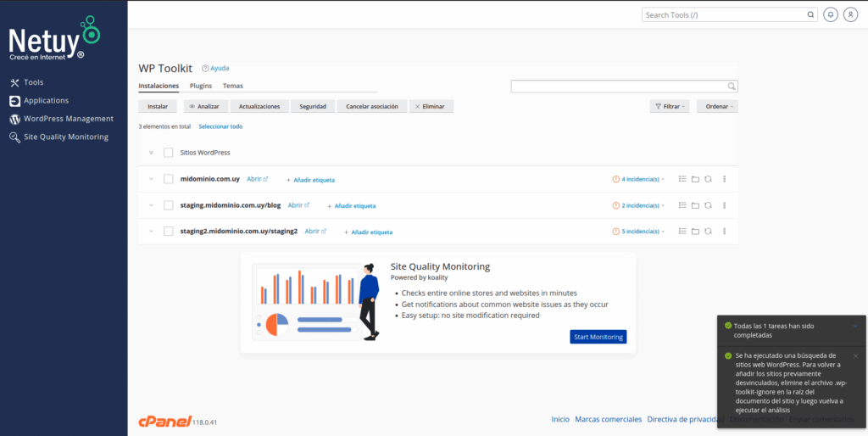Check the midominio.com.uy checkbox
The width and height of the screenshot is (868, 436).
(x=169, y=179)
